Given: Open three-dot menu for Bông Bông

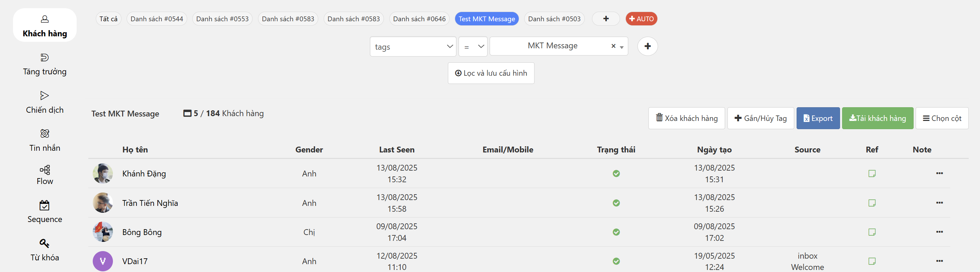Looking at the screenshot, I should pos(939,232).
